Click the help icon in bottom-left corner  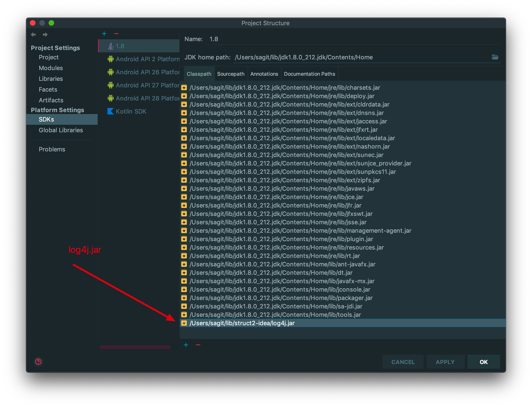click(x=38, y=362)
